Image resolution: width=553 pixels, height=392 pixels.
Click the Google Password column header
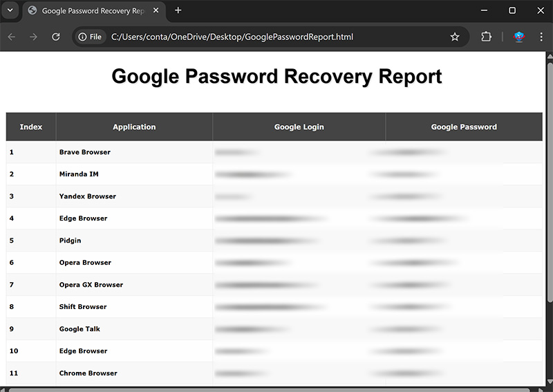point(464,127)
